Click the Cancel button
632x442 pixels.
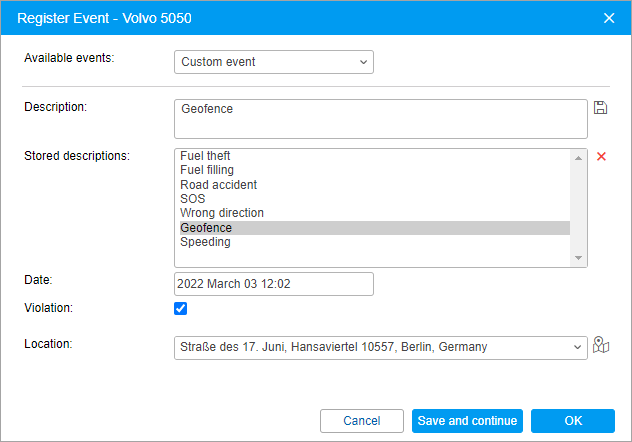coord(362,421)
